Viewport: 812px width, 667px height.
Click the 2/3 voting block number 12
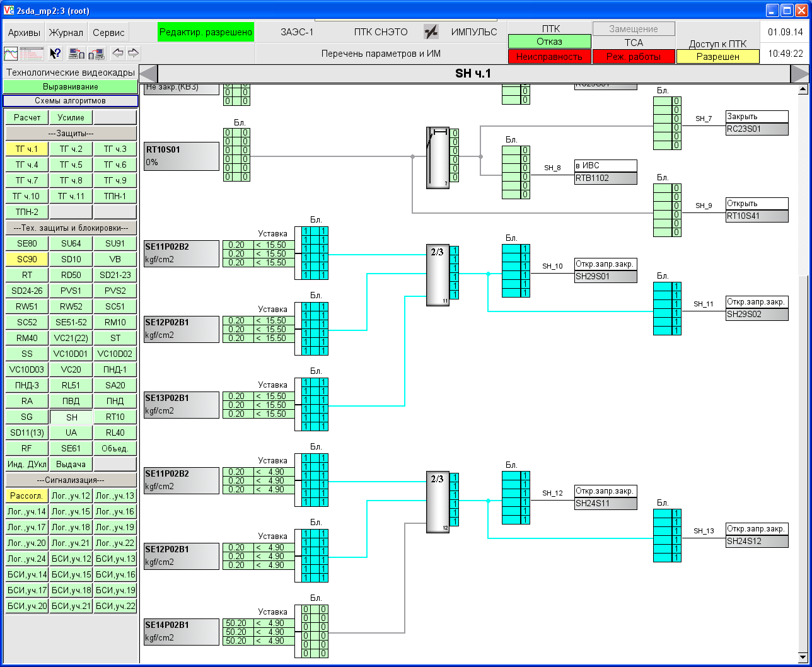tap(438, 502)
